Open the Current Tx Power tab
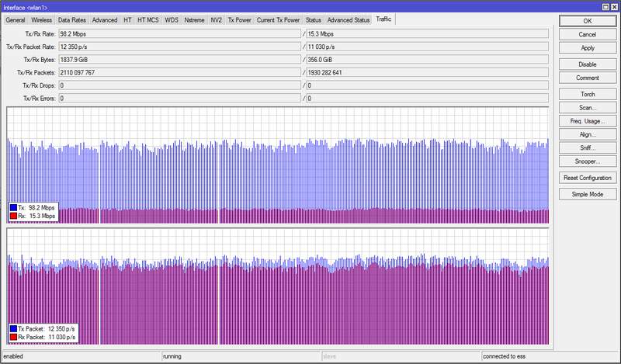 pos(278,20)
